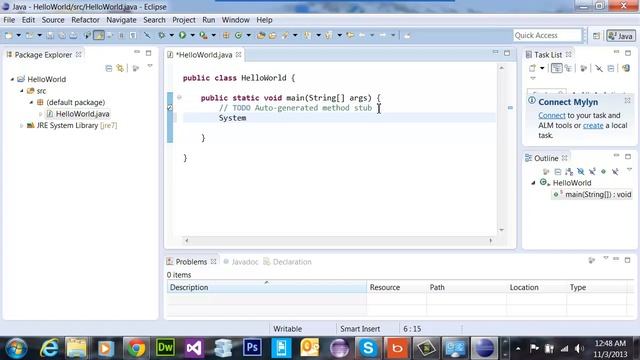Click the Resource column header
The width and height of the screenshot is (640, 360).
[396, 287]
